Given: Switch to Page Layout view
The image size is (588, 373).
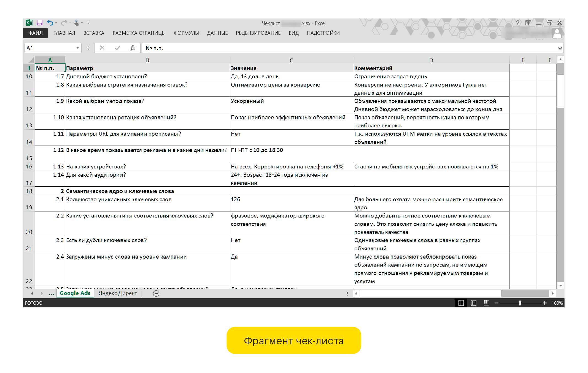Looking at the screenshot, I should point(474,303).
